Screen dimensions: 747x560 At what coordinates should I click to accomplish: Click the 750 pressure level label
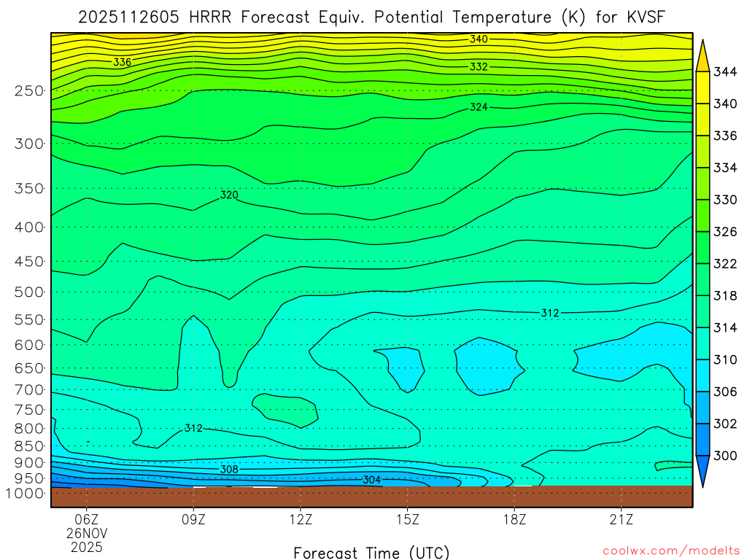pos(29,410)
